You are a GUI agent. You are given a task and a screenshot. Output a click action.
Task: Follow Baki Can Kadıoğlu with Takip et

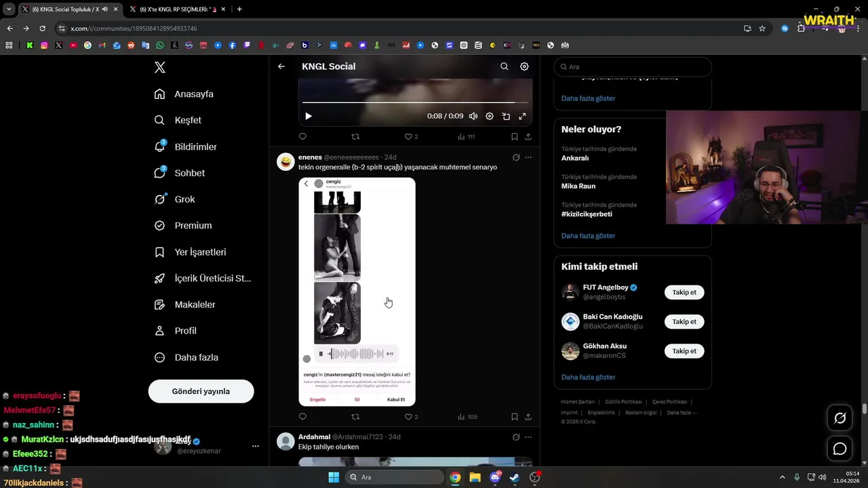click(684, 322)
